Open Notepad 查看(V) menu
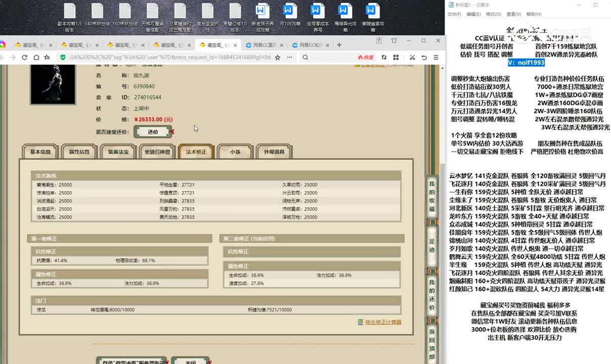Viewport: 611px width, 364px height. tap(514, 14)
